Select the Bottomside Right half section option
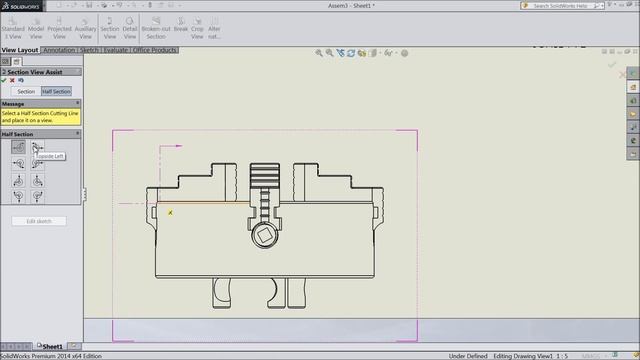 (18, 164)
